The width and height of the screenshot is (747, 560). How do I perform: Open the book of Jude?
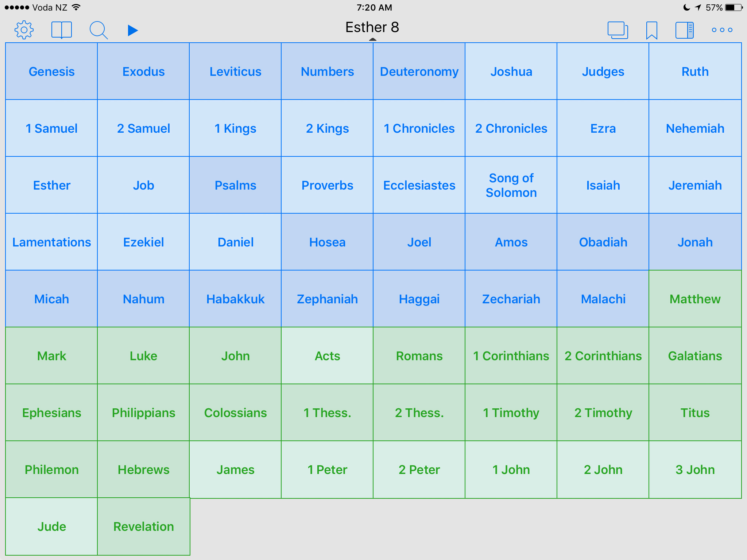click(x=51, y=526)
